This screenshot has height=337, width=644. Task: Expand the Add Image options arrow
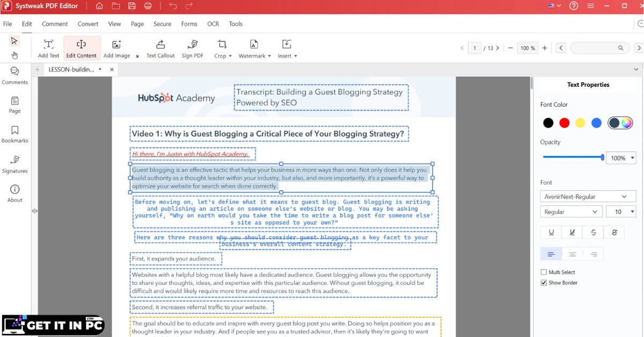pyautogui.click(x=137, y=56)
